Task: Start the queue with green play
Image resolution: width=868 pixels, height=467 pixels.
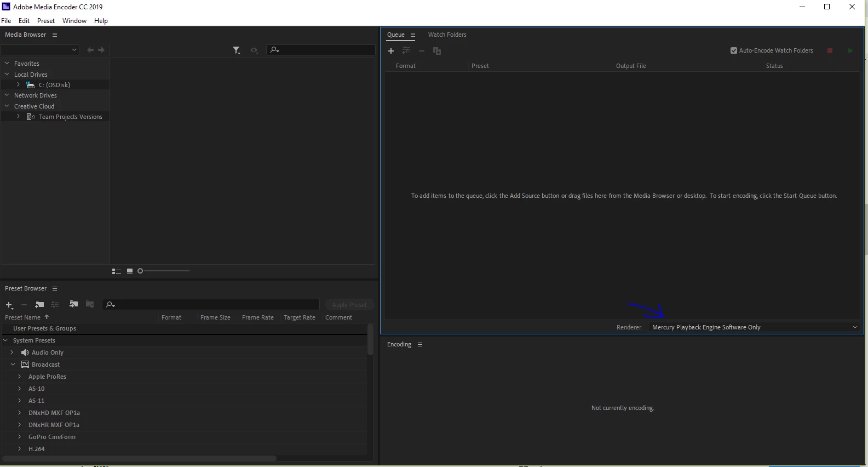Action: [850, 50]
